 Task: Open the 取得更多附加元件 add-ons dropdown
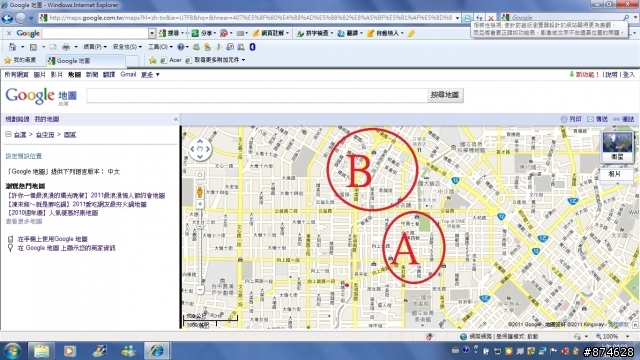pos(243,60)
